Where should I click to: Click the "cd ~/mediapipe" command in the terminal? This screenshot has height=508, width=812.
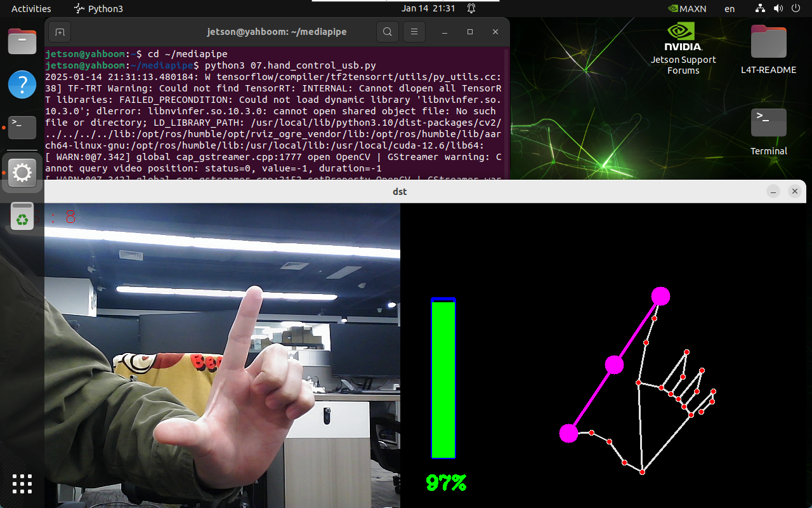tap(187, 54)
